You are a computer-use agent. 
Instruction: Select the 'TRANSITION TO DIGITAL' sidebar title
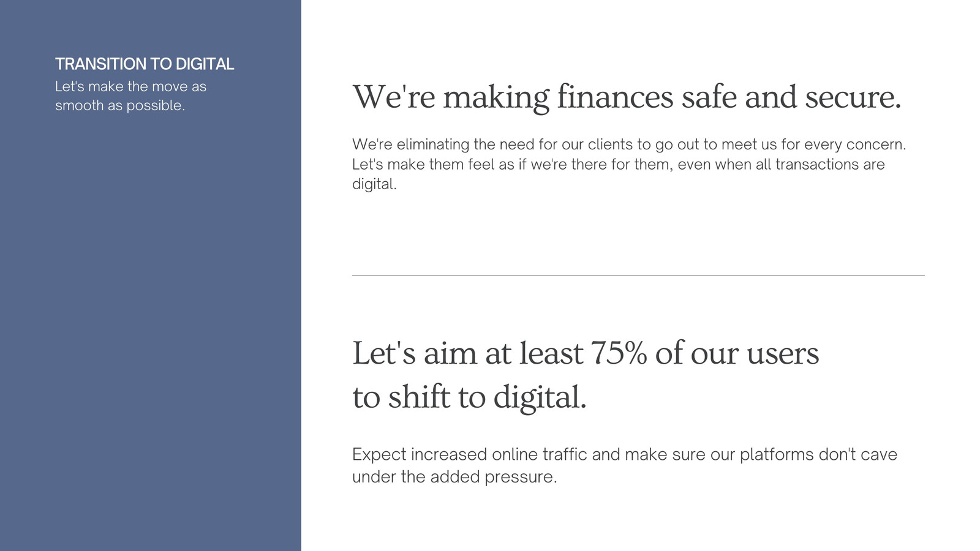(145, 64)
